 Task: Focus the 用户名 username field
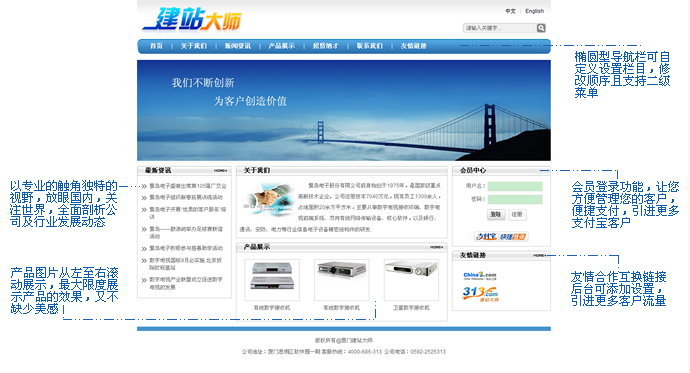click(x=515, y=186)
